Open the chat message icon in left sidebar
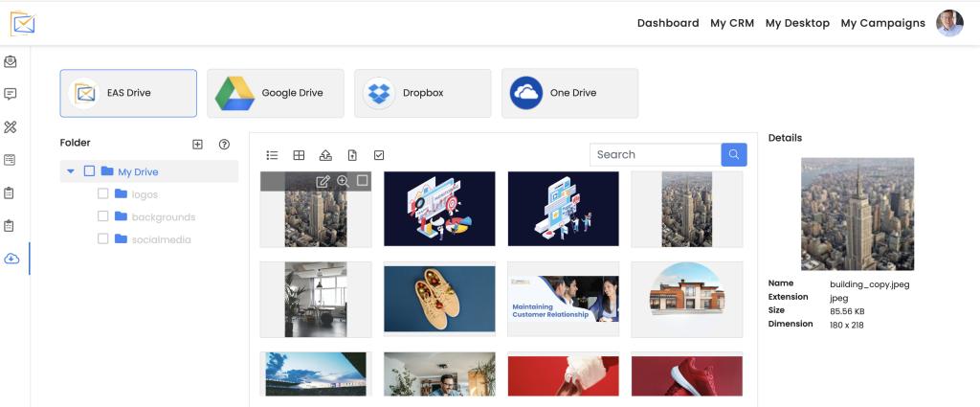The height and width of the screenshot is (407, 980). tap(11, 94)
